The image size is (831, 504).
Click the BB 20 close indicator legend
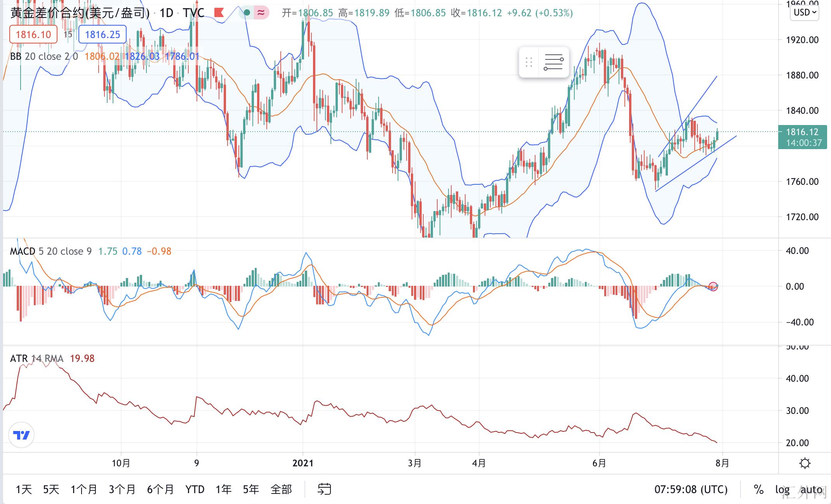tap(43, 57)
